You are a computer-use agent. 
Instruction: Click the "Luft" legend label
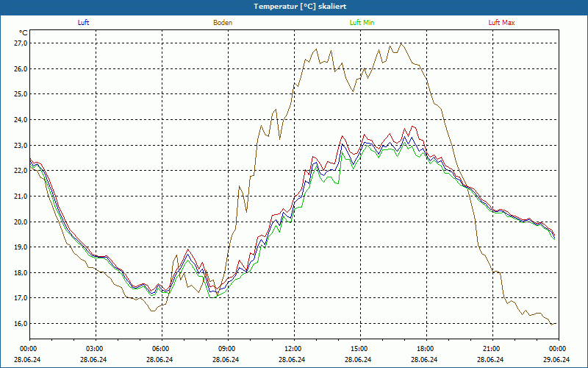pyautogui.click(x=83, y=23)
